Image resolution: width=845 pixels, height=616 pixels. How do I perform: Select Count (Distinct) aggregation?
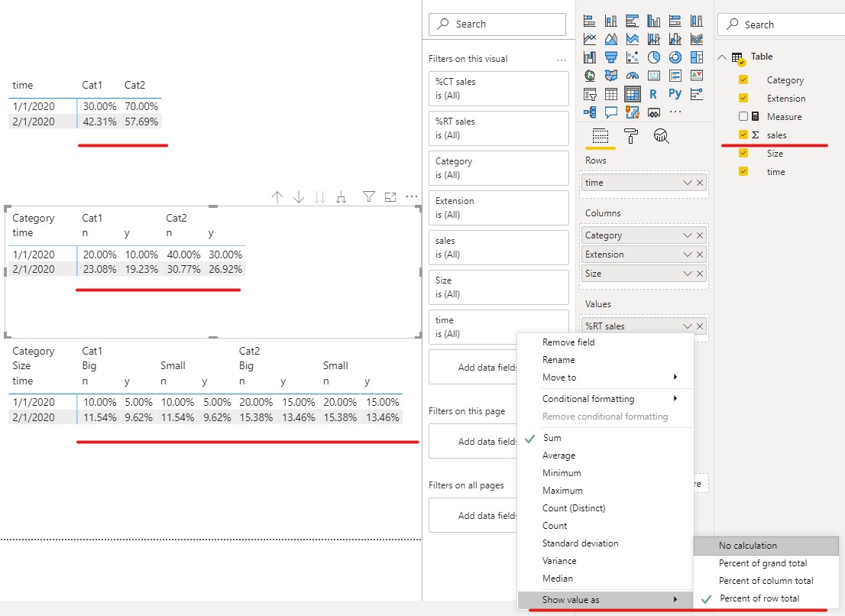[604, 508]
